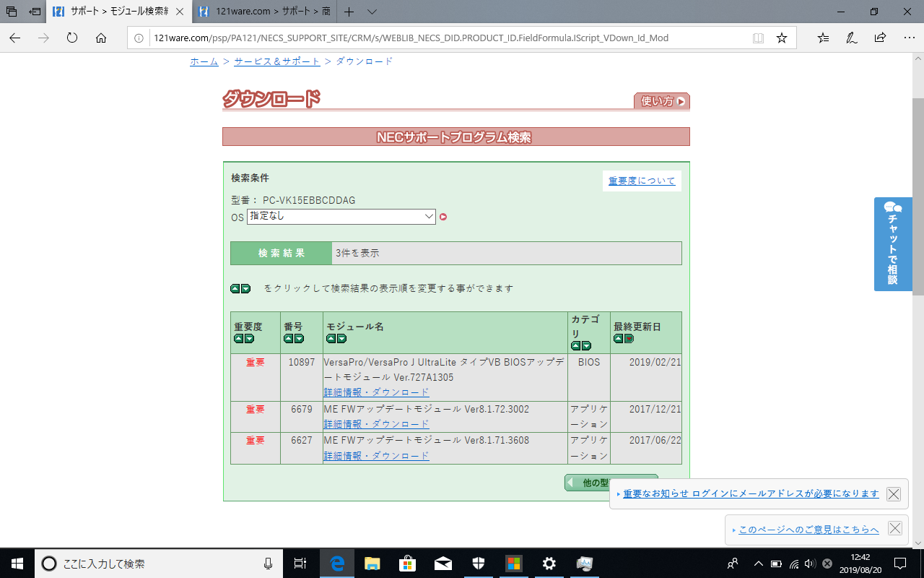
Task: Click the 他の型 button
Action: (611, 482)
